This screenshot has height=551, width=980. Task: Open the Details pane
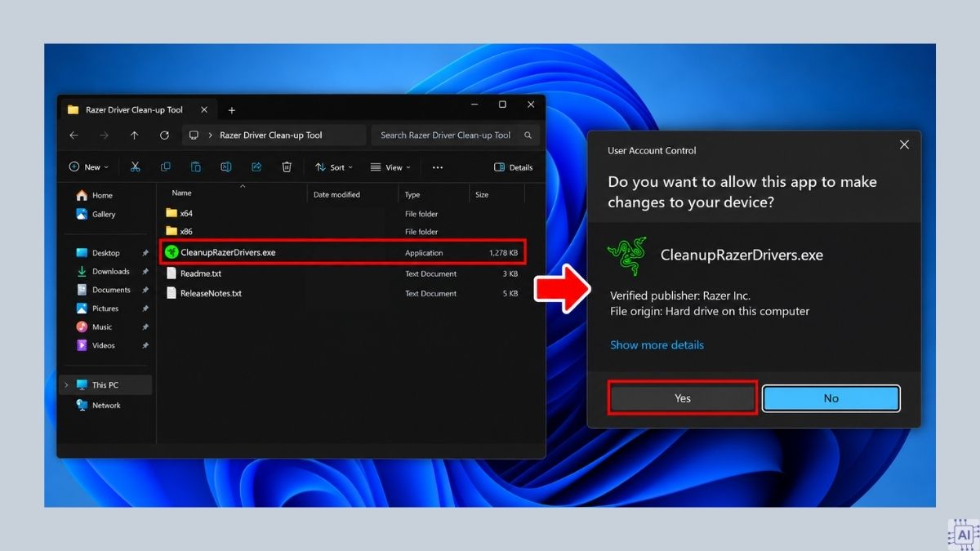[514, 167]
